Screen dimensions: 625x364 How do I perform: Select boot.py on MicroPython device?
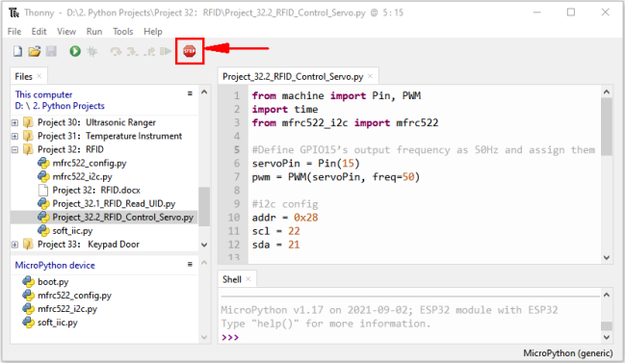coord(53,282)
